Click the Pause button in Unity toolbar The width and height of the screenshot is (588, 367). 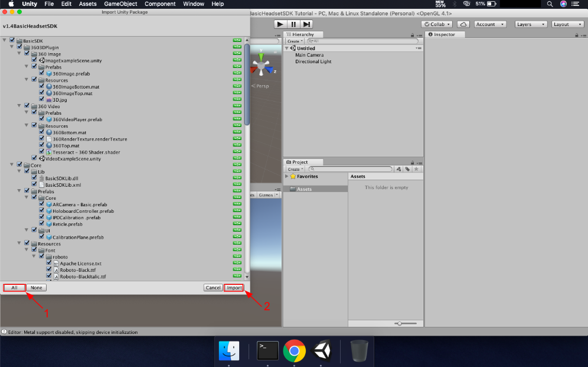point(293,24)
